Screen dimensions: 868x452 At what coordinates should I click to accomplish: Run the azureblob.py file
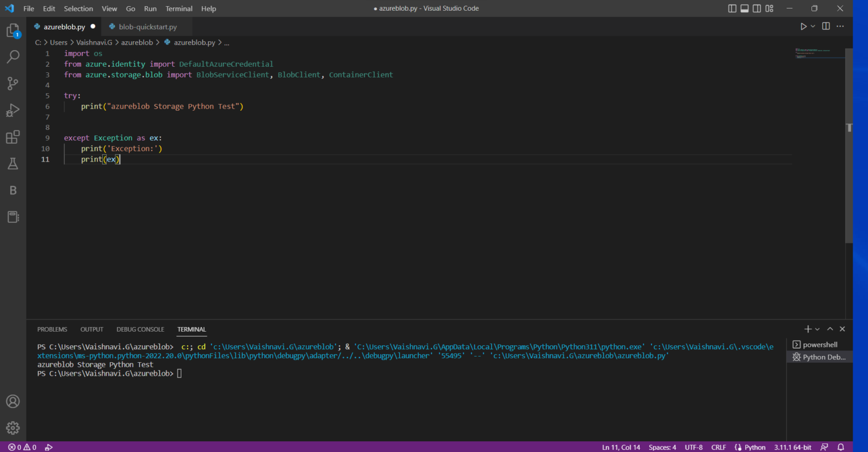(x=803, y=26)
